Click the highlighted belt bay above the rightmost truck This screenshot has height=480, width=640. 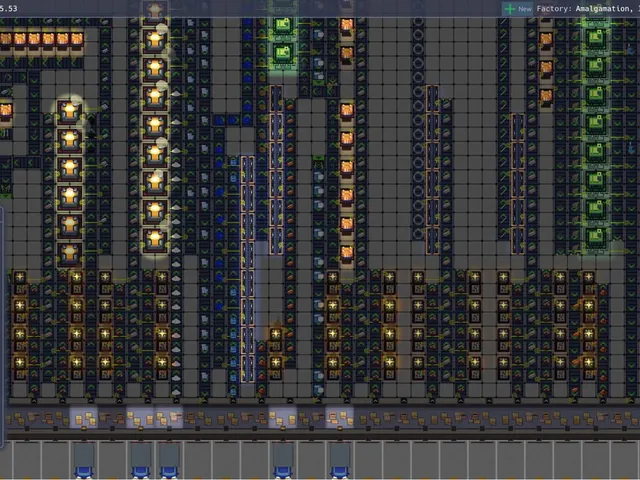340,417
